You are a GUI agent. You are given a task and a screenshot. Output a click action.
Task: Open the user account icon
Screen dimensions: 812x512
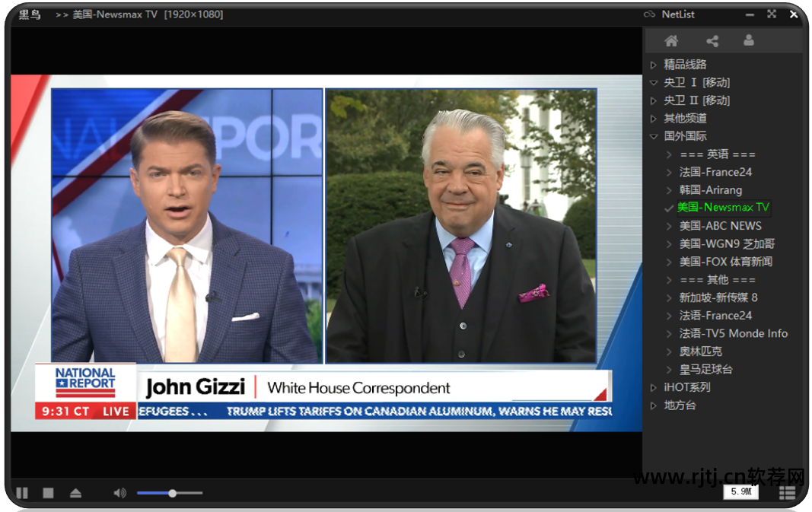[749, 40]
